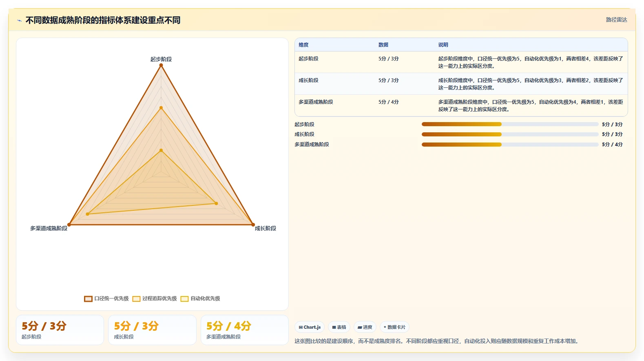The height and width of the screenshot is (361, 644).
Task: Click the 说明 column header
Action: (x=443, y=45)
